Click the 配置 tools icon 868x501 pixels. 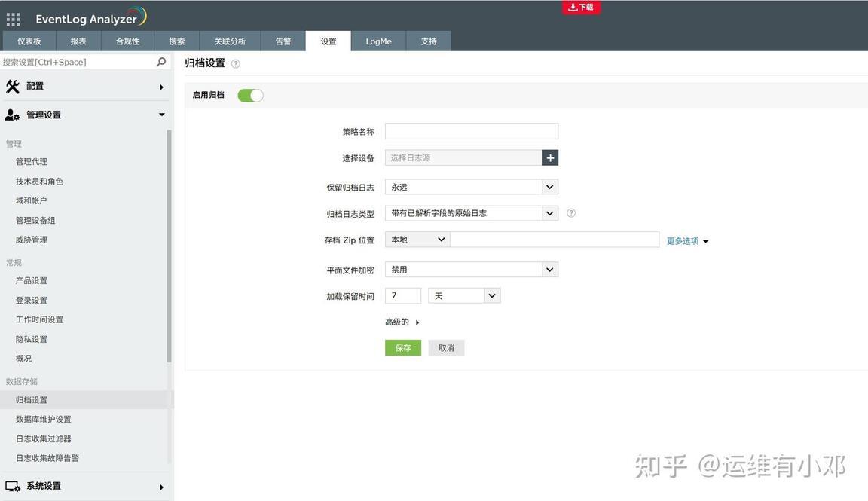(x=12, y=87)
